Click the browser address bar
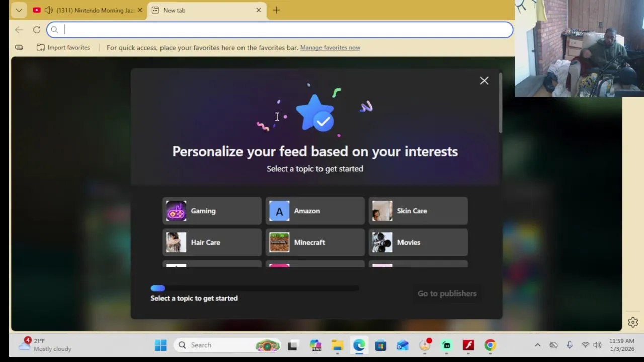Viewport: 644px width, 362px height. click(x=280, y=30)
